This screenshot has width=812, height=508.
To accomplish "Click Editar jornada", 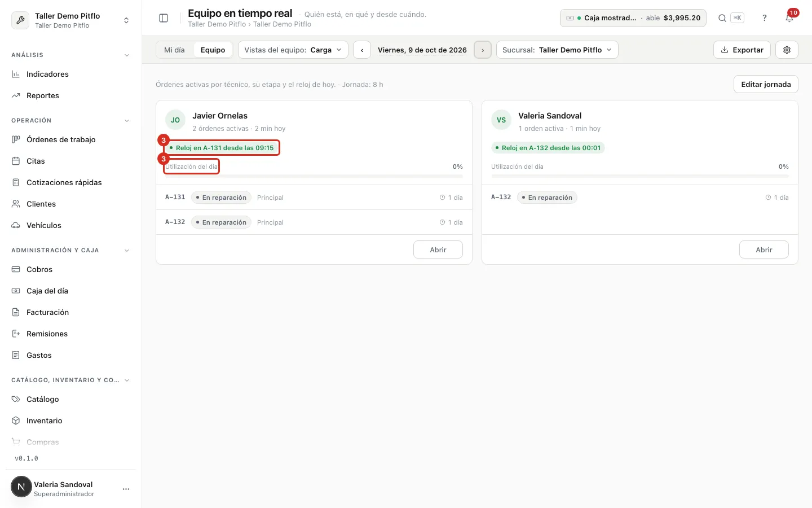I will coord(766,84).
